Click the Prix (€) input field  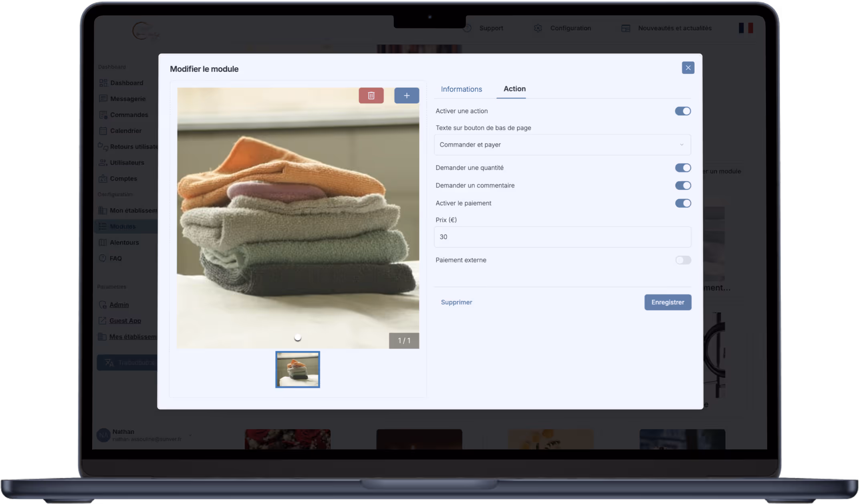tap(562, 237)
